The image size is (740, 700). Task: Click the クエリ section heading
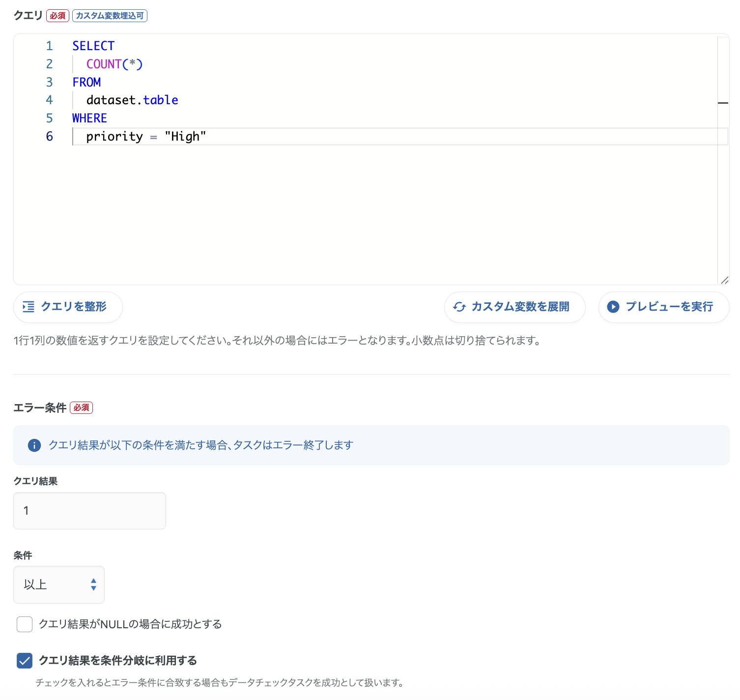(x=27, y=15)
